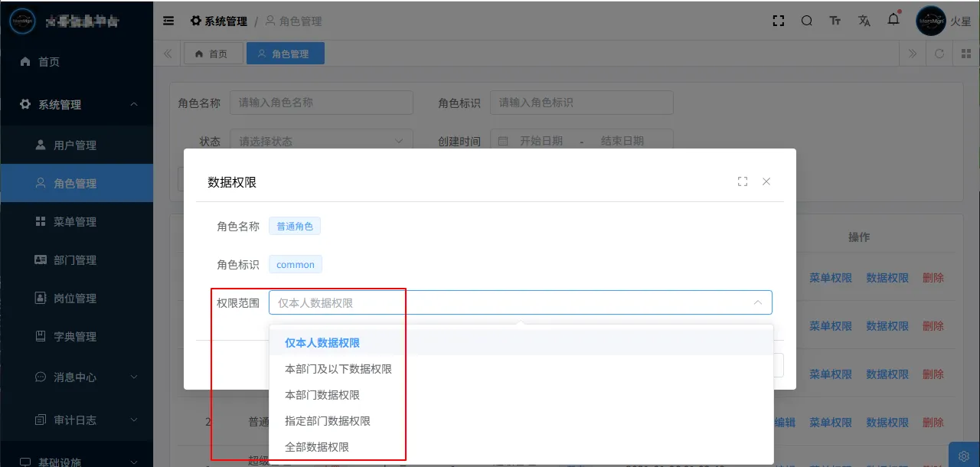Switch to the 首页 tab
Image resolution: width=980 pixels, height=467 pixels.
click(x=213, y=54)
